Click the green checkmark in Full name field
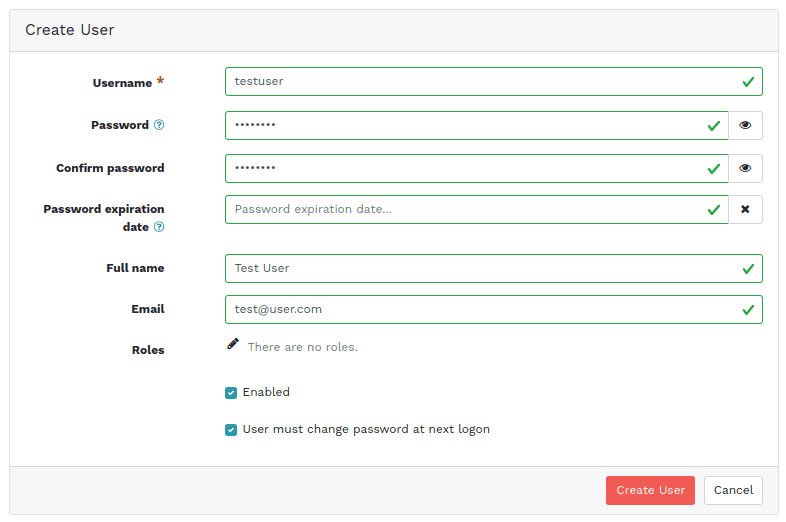 [x=748, y=268]
